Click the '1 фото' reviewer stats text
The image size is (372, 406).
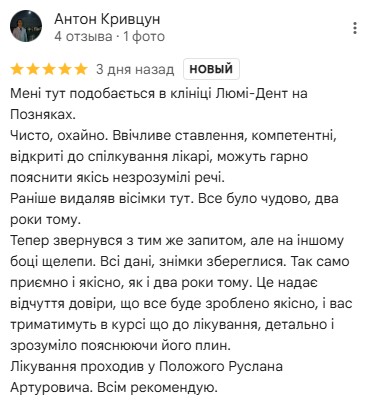coord(144,36)
